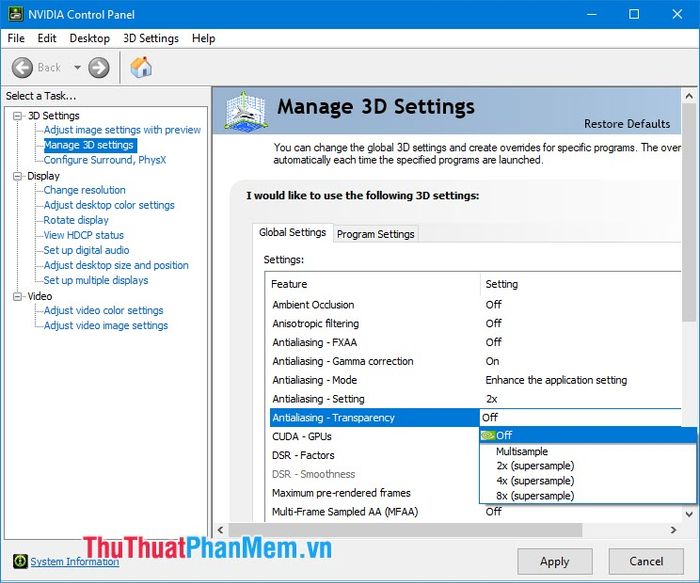Image resolution: width=700 pixels, height=583 pixels.
Task: Open Set up multiple displays
Action: click(x=96, y=280)
